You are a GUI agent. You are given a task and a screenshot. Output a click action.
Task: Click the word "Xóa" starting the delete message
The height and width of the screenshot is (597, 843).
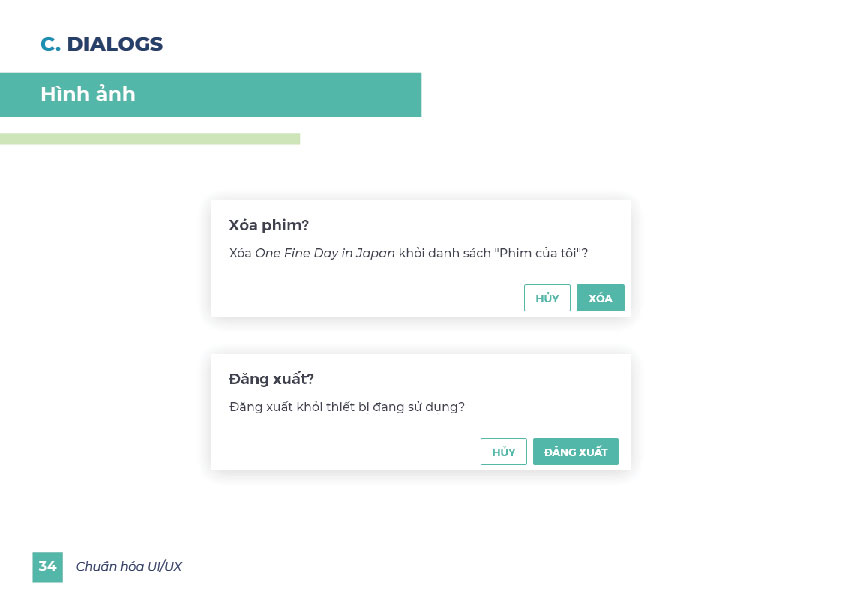(x=240, y=253)
